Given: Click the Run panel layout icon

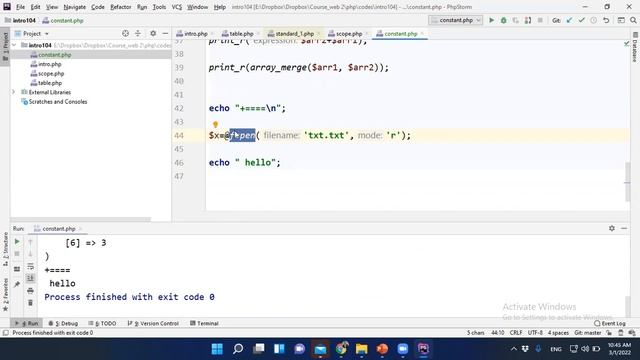Looking at the screenshot, I should coord(17,269).
